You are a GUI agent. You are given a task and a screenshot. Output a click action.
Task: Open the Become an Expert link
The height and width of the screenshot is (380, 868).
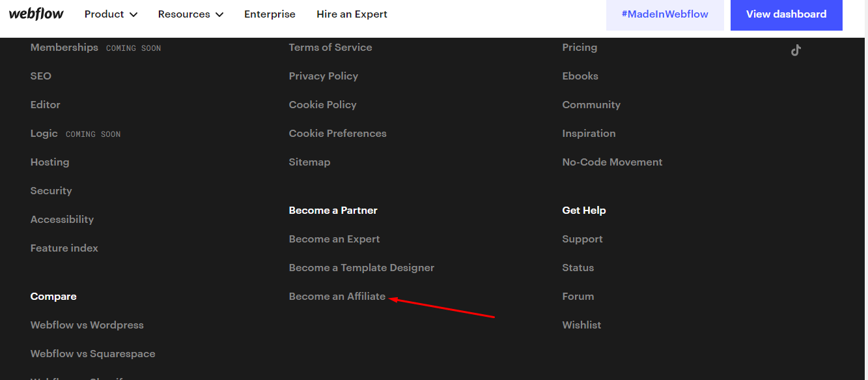[x=334, y=239]
